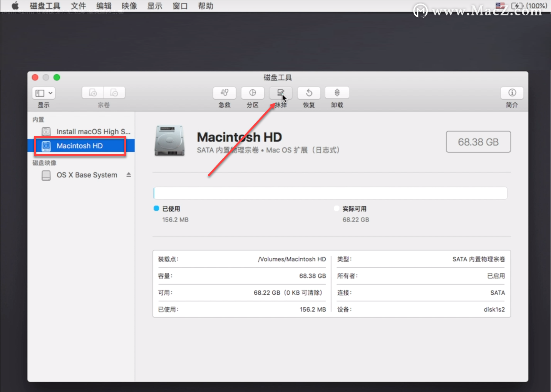This screenshot has height=392, width=551.
Task: Click the US flag input source icon
Action: pyautogui.click(x=500, y=6)
